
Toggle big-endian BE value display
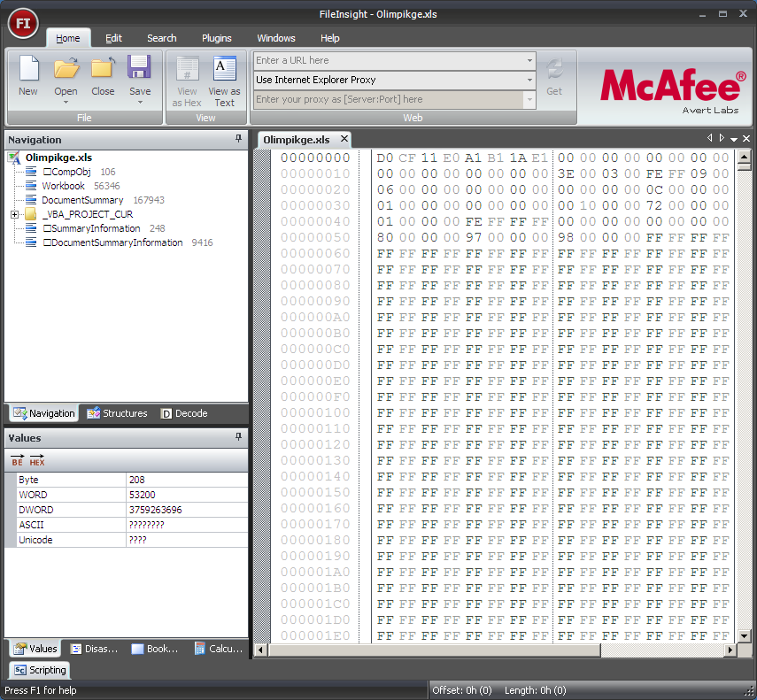click(18, 460)
